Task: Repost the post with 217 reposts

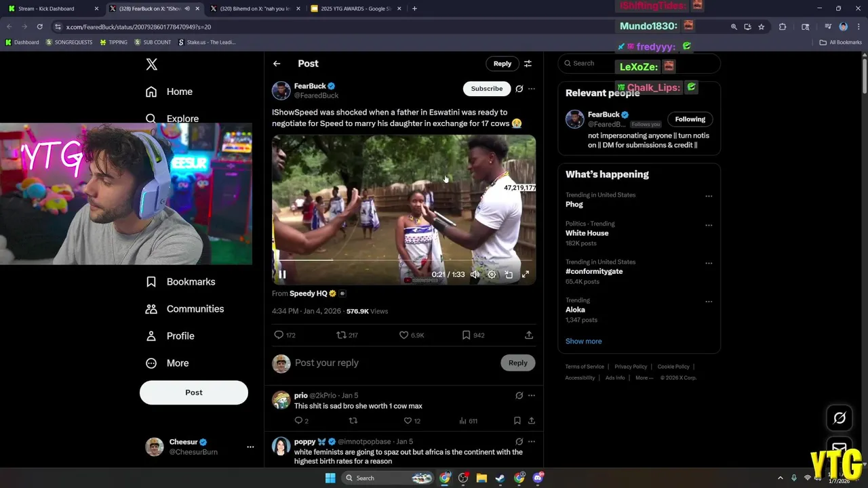Action: (347, 335)
